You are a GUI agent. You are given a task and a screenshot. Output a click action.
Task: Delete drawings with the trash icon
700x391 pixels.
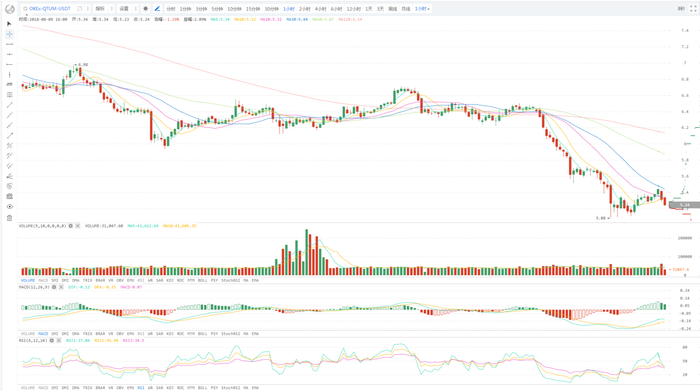(9, 218)
